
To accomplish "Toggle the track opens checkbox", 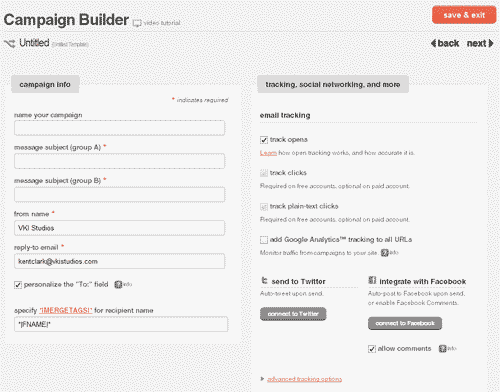I will [264, 140].
